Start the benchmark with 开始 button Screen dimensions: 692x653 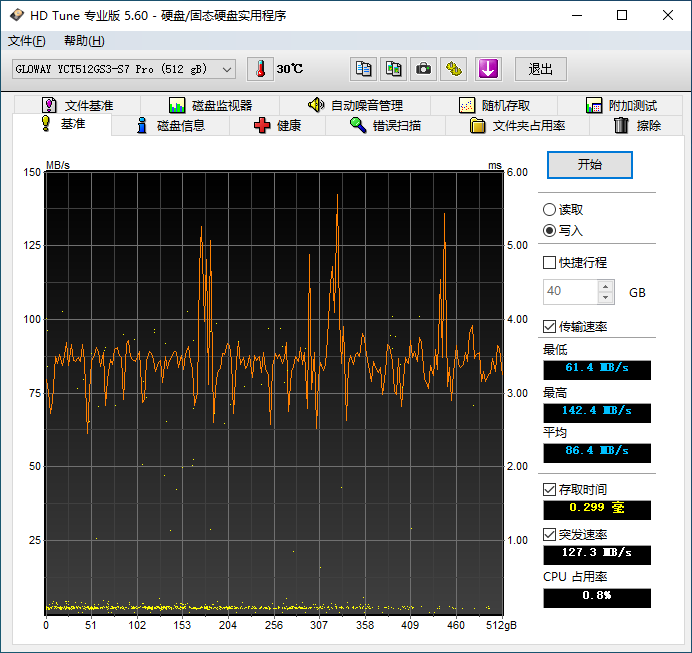click(590, 165)
